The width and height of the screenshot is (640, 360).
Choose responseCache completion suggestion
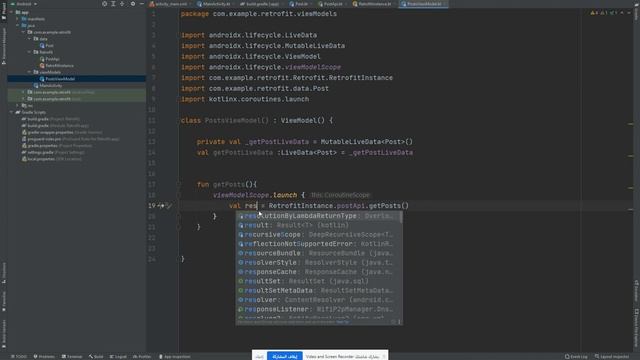tap(318, 272)
